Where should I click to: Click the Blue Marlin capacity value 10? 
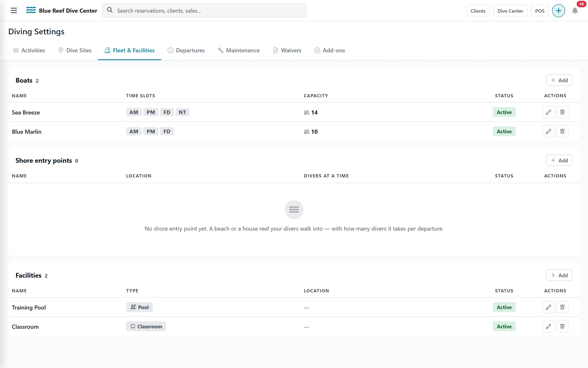point(314,132)
